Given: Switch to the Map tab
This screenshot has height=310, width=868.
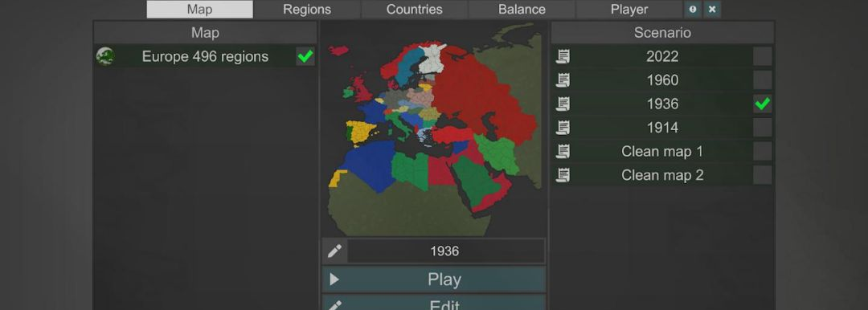Looking at the screenshot, I should (200, 10).
